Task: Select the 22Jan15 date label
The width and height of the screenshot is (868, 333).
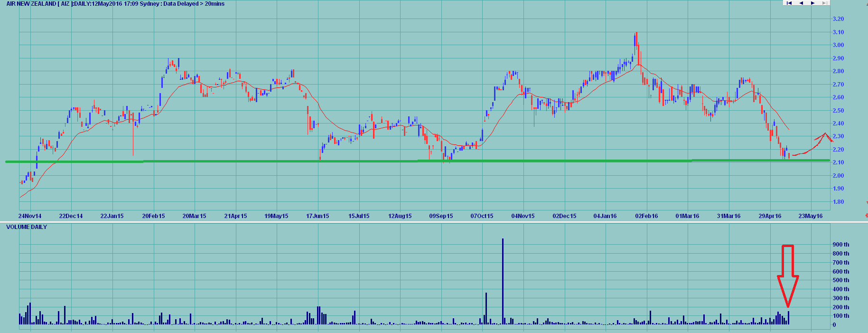Action: point(112,216)
